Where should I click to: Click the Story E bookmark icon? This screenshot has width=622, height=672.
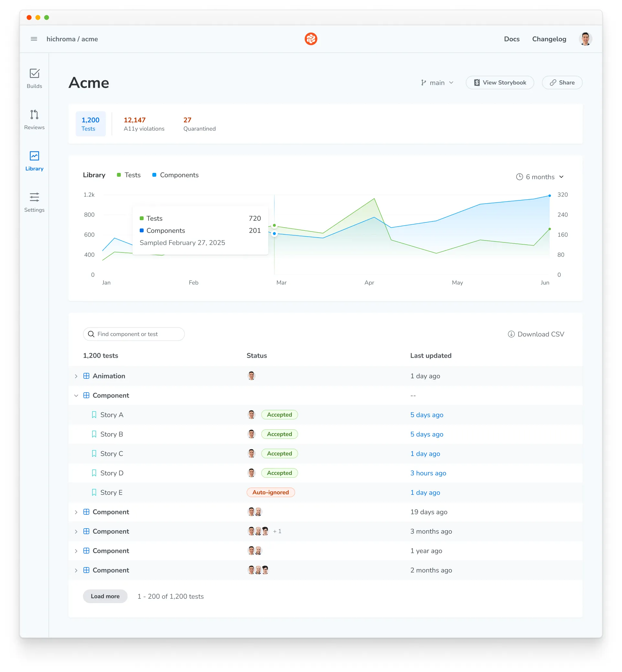click(94, 492)
